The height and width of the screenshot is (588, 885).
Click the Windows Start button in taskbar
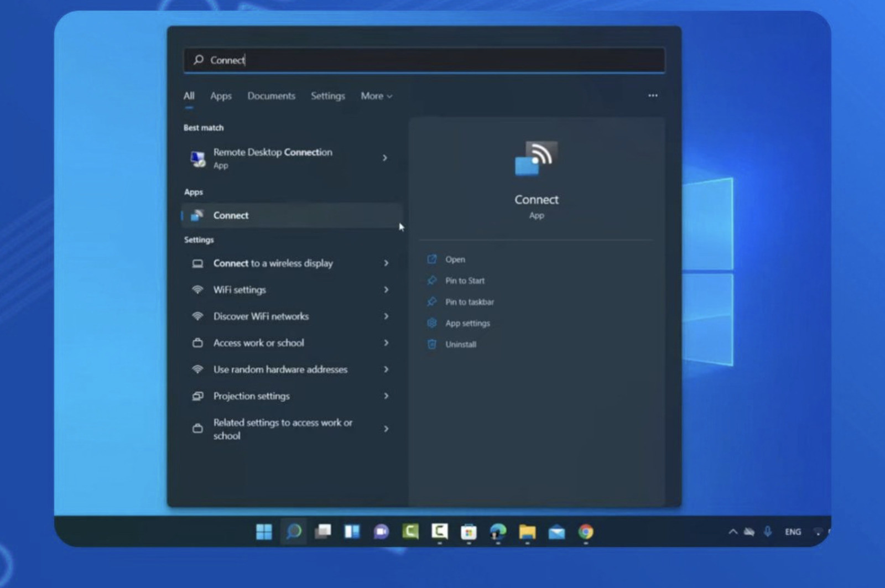pos(264,532)
